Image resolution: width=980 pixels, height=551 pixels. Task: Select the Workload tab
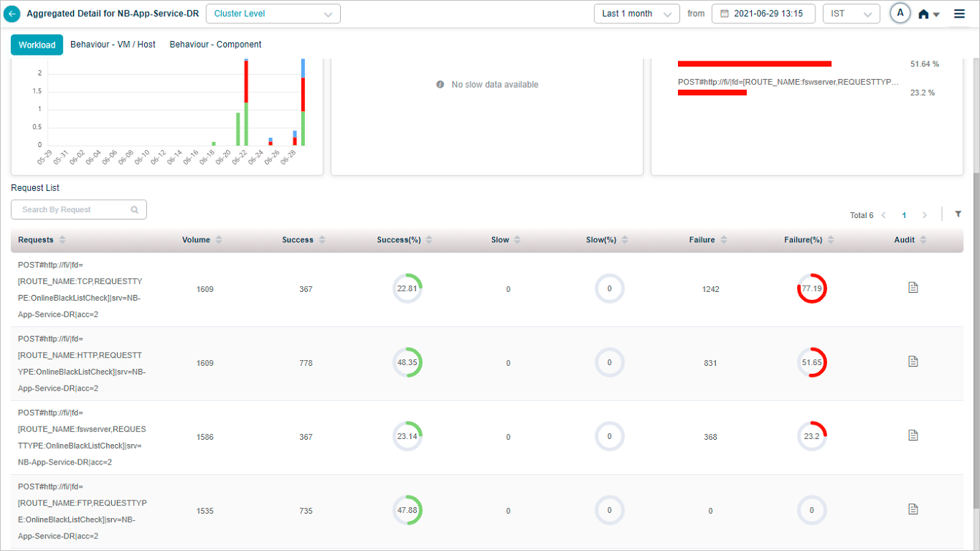point(37,45)
